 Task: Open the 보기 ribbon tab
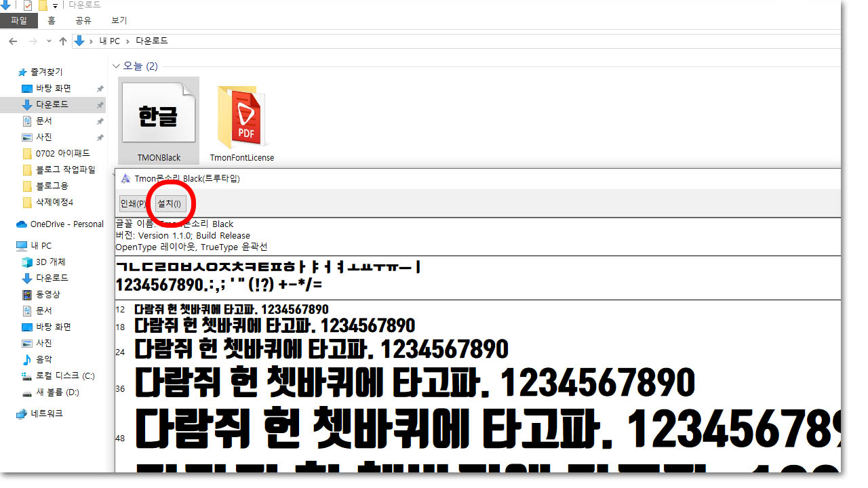[x=118, y=20]
